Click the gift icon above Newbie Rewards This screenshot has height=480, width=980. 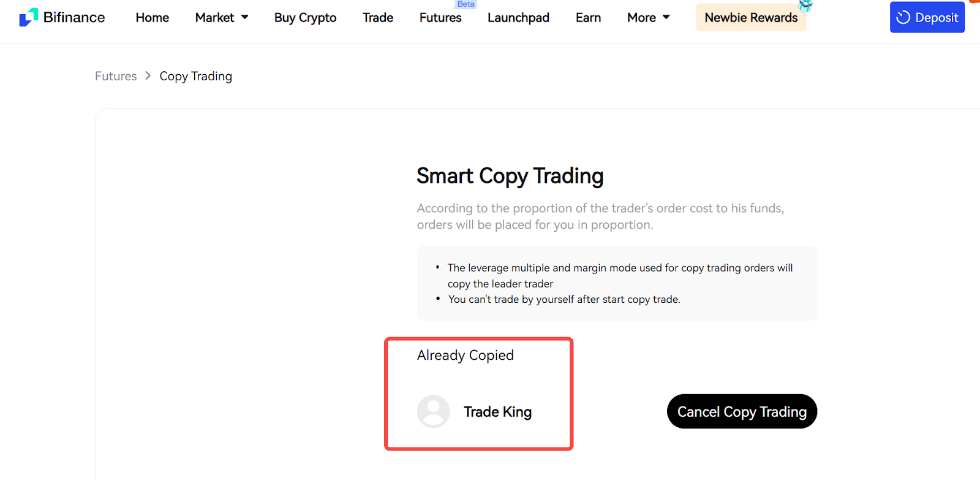pos(805,6)
